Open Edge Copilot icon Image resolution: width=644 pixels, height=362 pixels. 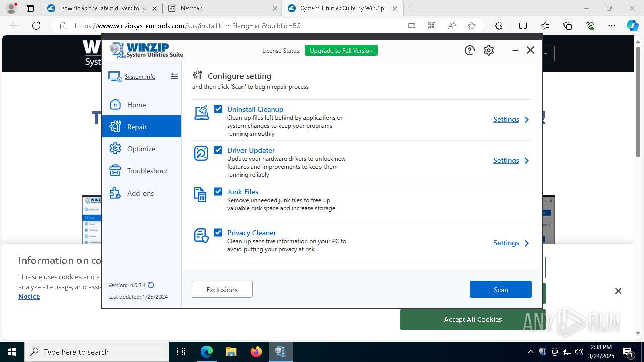click(x=632, y=26)
